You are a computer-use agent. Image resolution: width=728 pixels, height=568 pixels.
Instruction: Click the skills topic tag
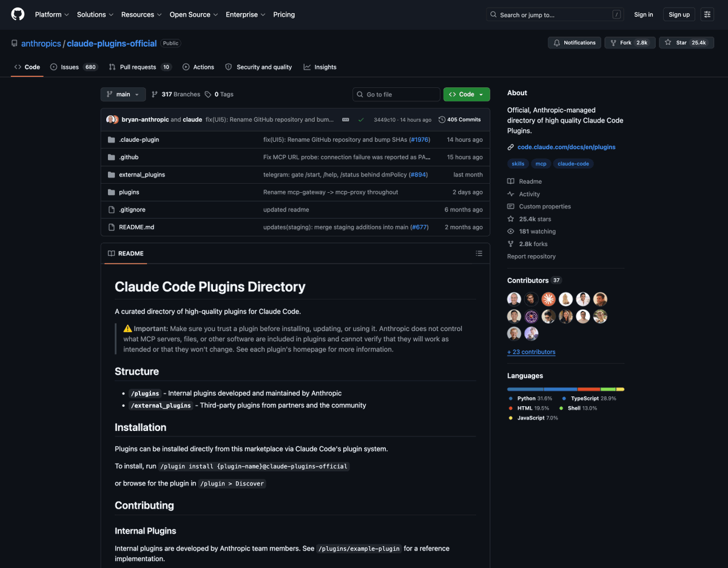[518, 164]
